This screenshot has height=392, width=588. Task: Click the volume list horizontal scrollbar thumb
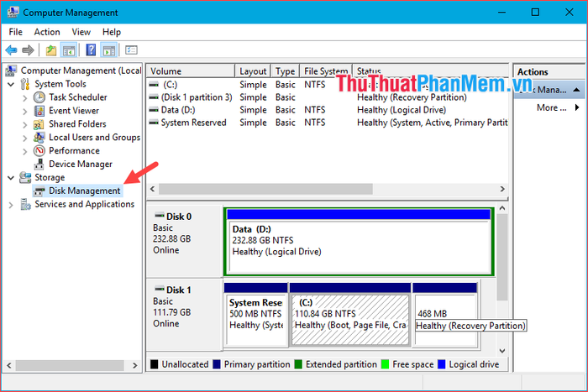265,189
